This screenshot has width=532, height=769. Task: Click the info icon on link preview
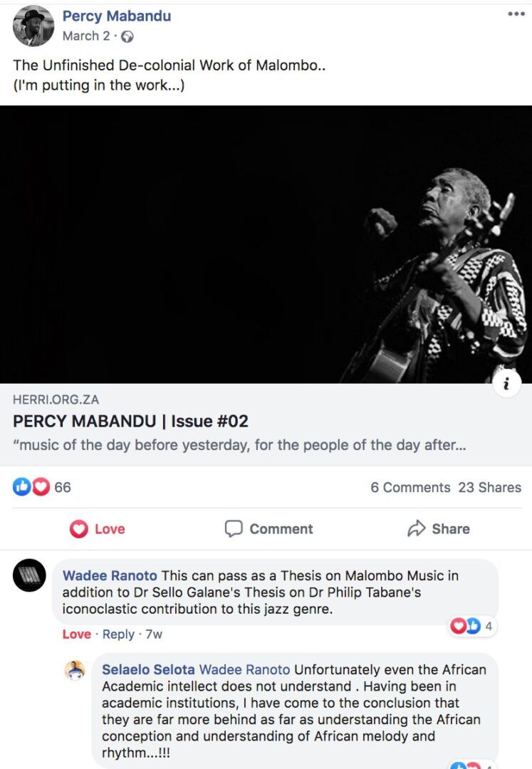pos(506,384)
